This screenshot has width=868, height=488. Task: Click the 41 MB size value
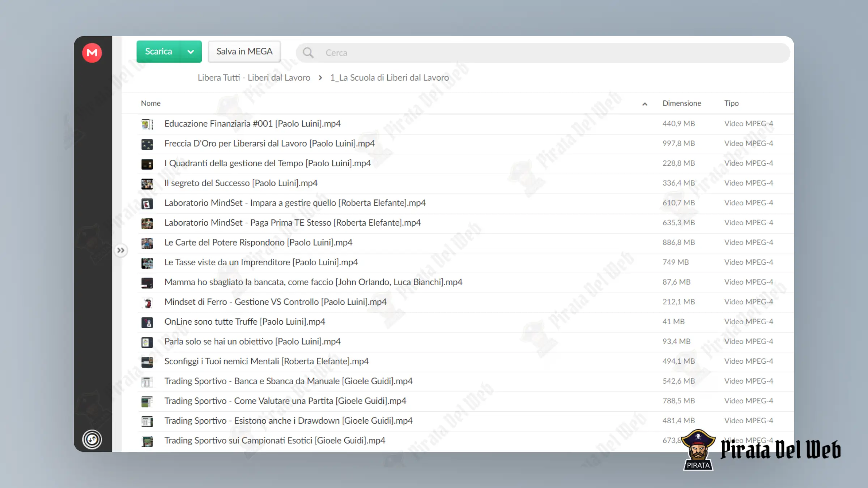click(673, 322)
